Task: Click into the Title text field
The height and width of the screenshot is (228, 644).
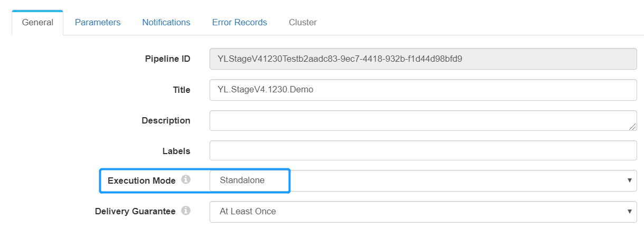Action: pyautogui.click(x=422, y=90)
